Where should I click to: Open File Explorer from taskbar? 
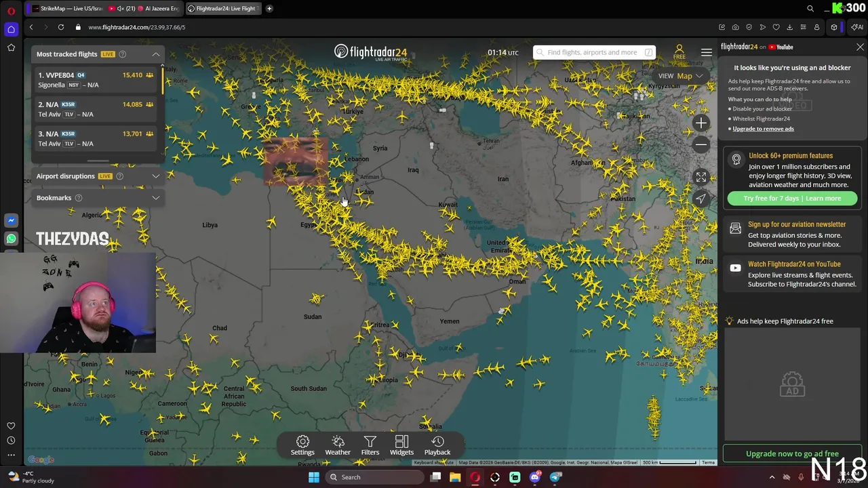click(x=455, y=477)
